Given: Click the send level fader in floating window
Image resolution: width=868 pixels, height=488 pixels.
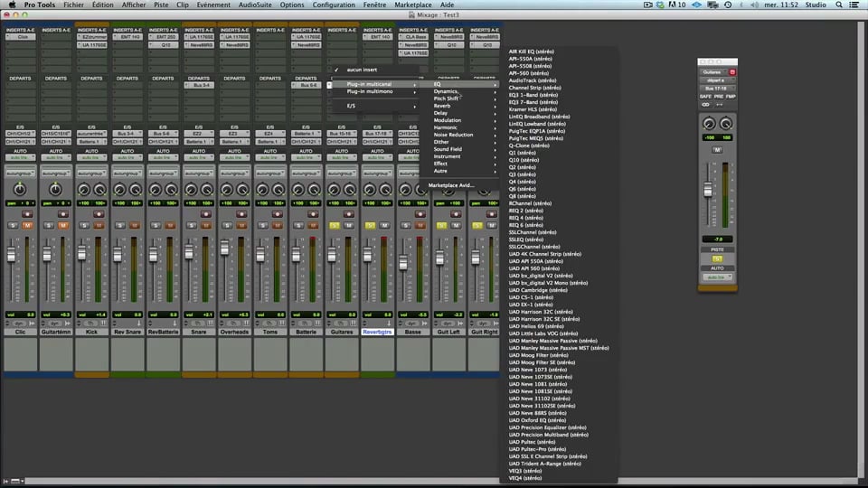Looking at the screenshot, I should click(x=707, y=190).
